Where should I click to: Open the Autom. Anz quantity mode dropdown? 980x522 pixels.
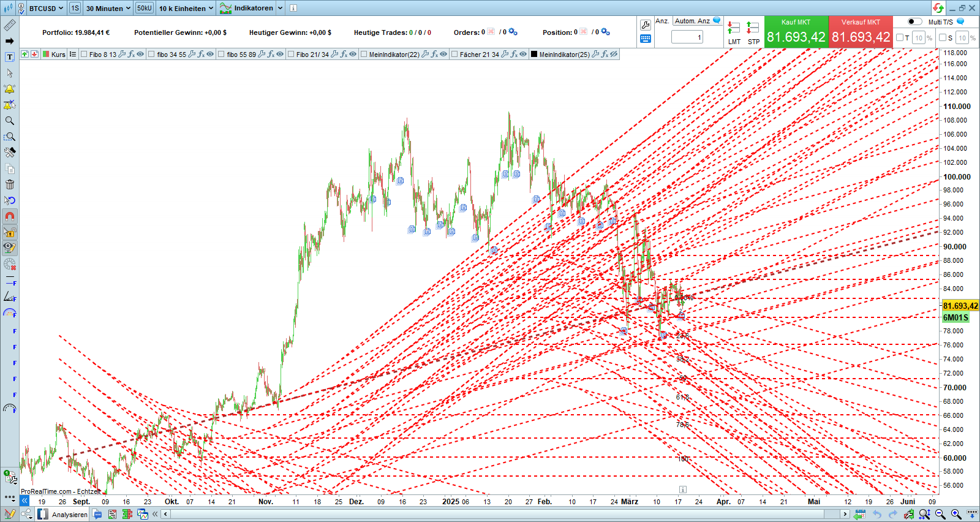698,21
